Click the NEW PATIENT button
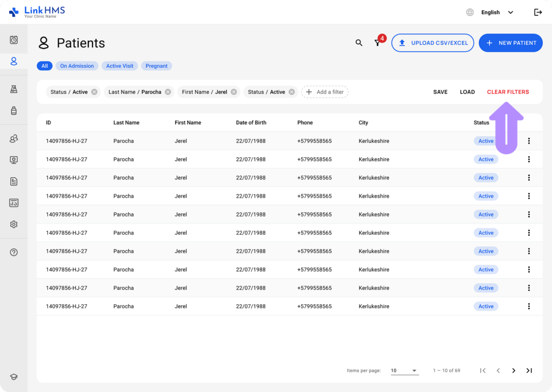 click(510, 43)
